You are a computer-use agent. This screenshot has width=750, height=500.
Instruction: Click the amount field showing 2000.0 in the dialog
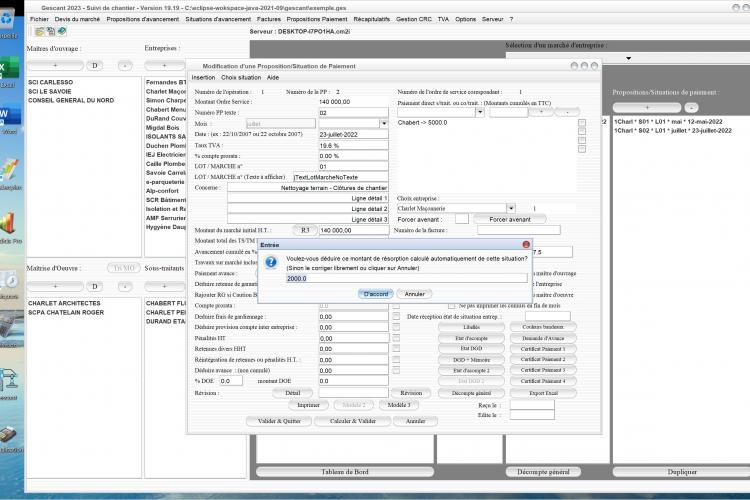(407, 278)
